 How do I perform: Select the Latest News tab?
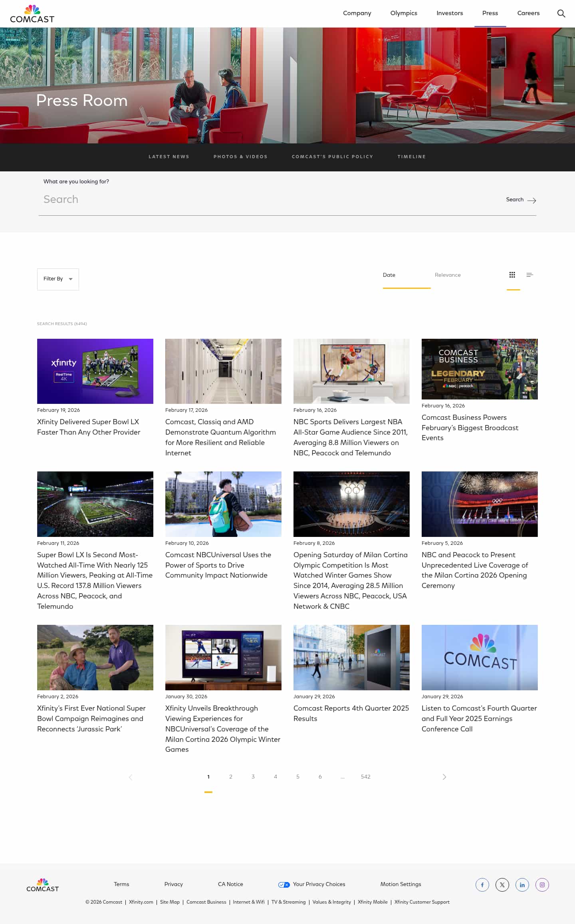[169, 157]
